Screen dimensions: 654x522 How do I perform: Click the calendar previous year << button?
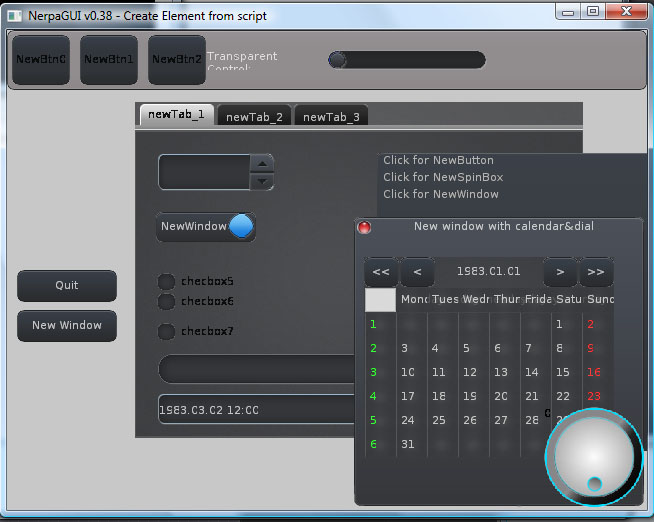click(x=381, y=272)
